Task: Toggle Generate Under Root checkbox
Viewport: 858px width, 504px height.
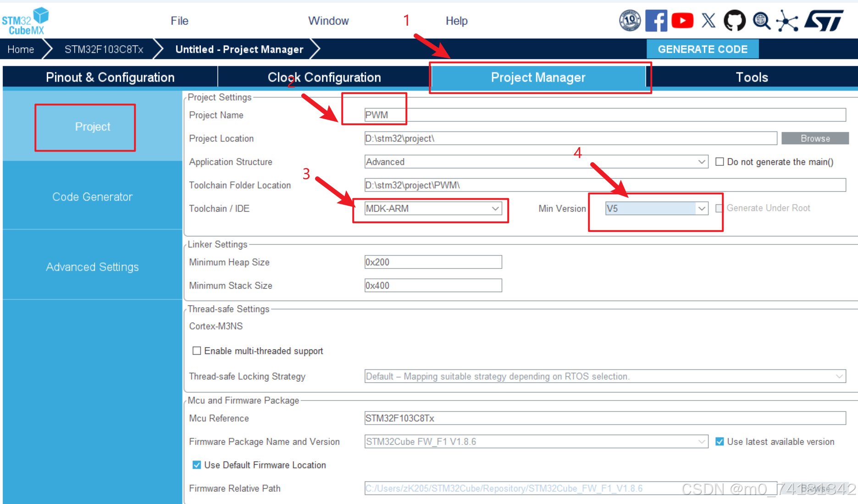Action: (719, 208)
